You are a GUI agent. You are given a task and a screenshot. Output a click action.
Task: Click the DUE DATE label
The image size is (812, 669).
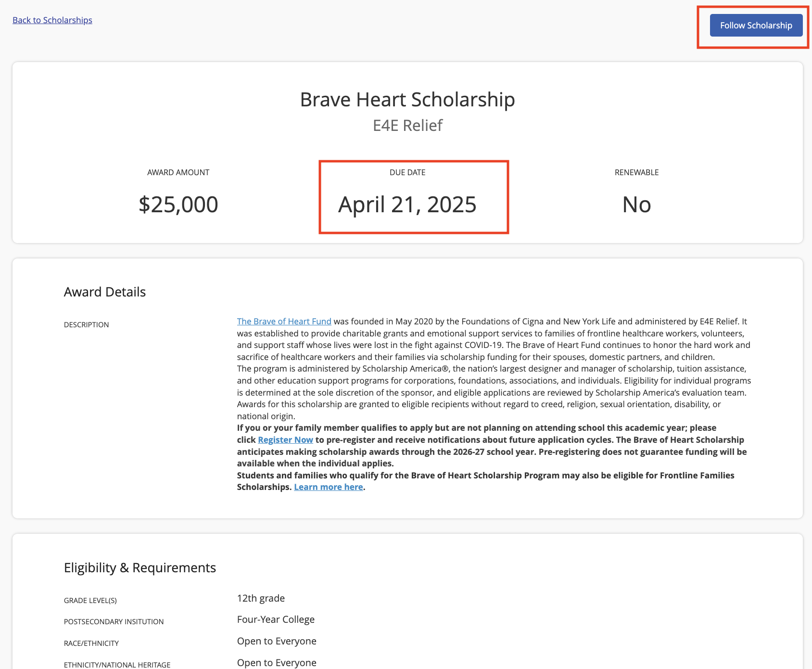tap(407, 172)
